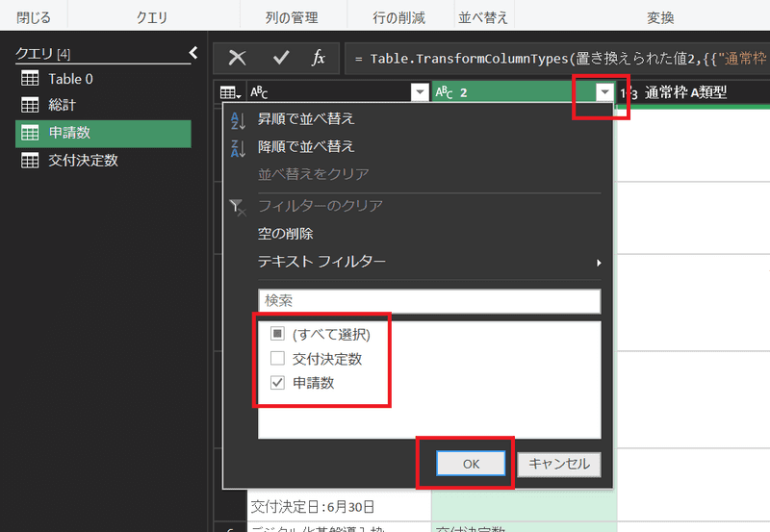Click the fx function icon
770x532 pixels.
coord(319,58)
